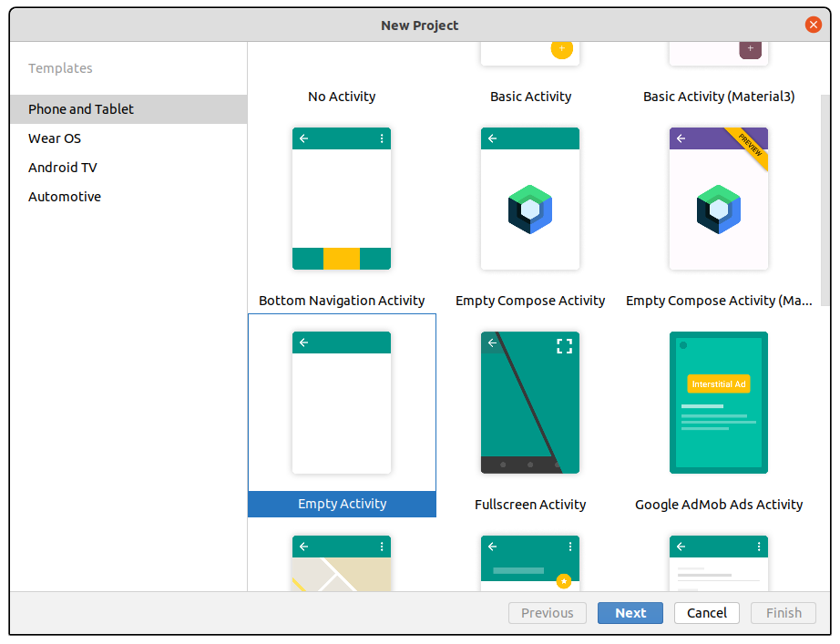Click the truncated Empty Compose Activity (Ma... label
Image resolution: width=840 pixels, height=644 pixels.
pyautogui.click(x=719, y=301)
